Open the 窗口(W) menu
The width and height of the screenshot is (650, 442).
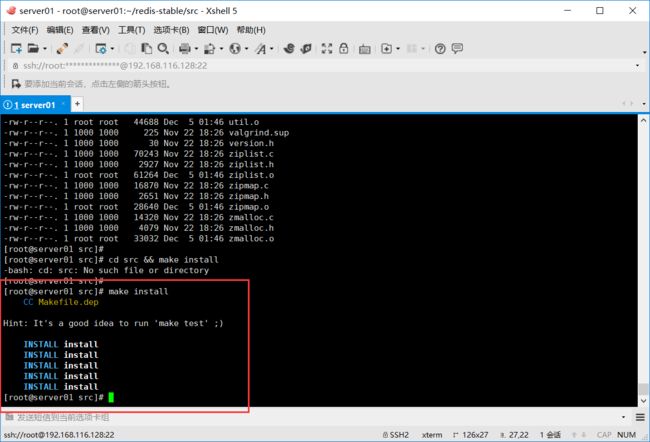tap(213, 30)
